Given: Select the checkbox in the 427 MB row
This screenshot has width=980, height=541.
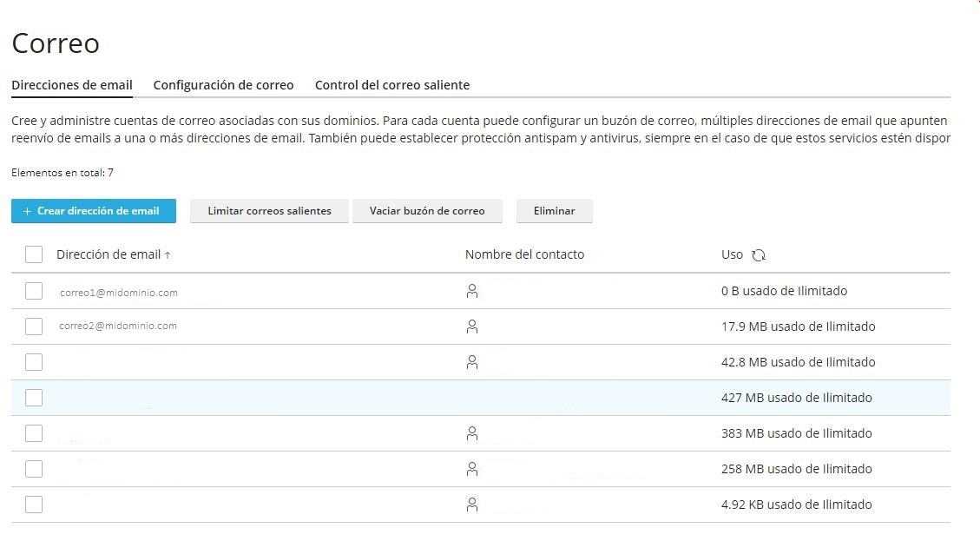Looking at the screenshot, I should point(34,398).
